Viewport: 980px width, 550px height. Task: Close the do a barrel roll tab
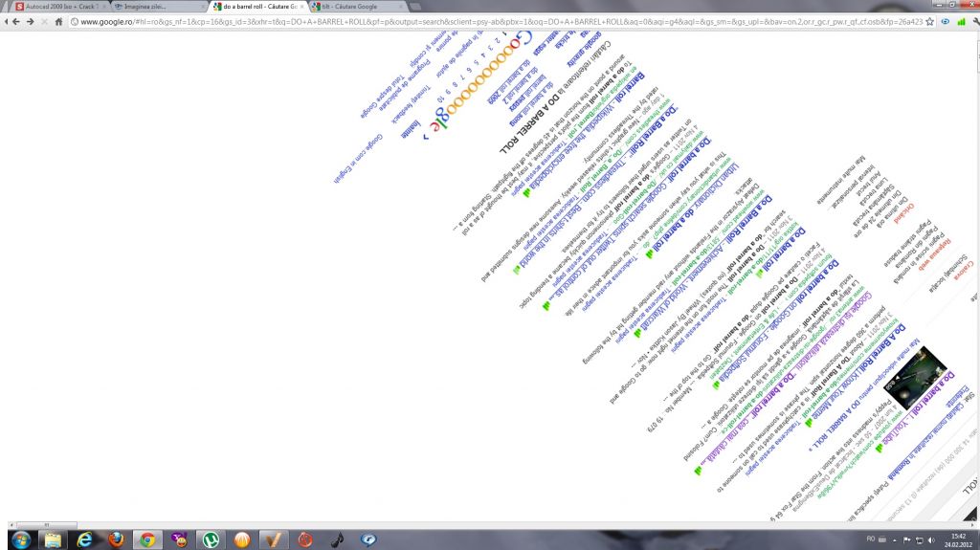302,7
